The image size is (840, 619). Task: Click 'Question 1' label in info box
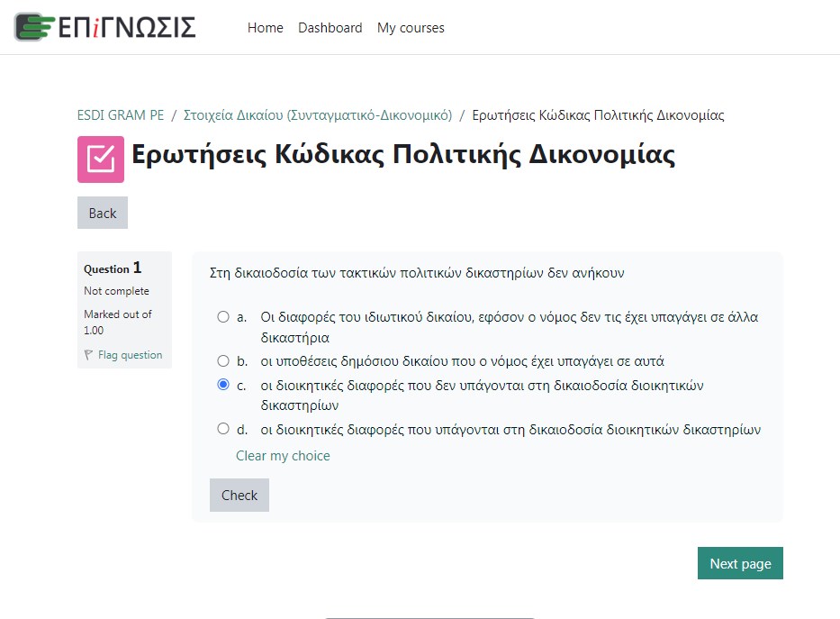pyautogui.click(x=113, y=268)
